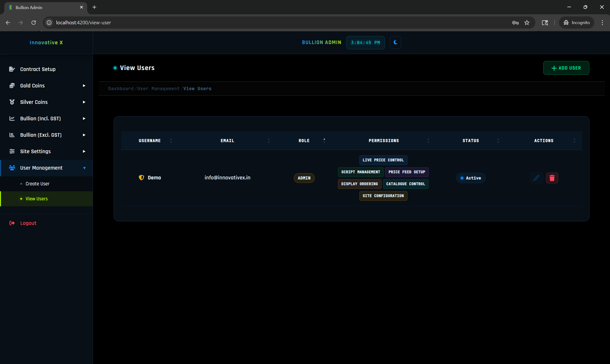
Task: Click the Display Ordering permission tag
Action: click(x=360, y=184)
